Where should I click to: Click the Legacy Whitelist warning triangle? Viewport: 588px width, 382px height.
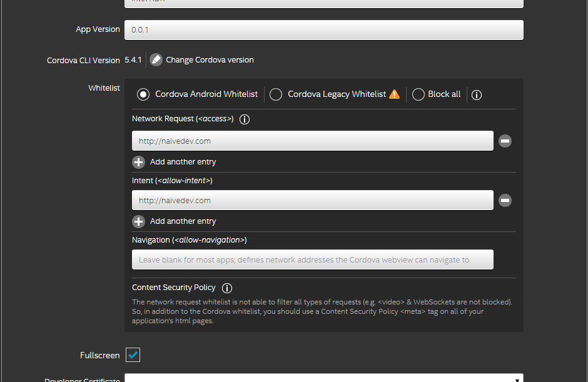[x=394, y=94]
